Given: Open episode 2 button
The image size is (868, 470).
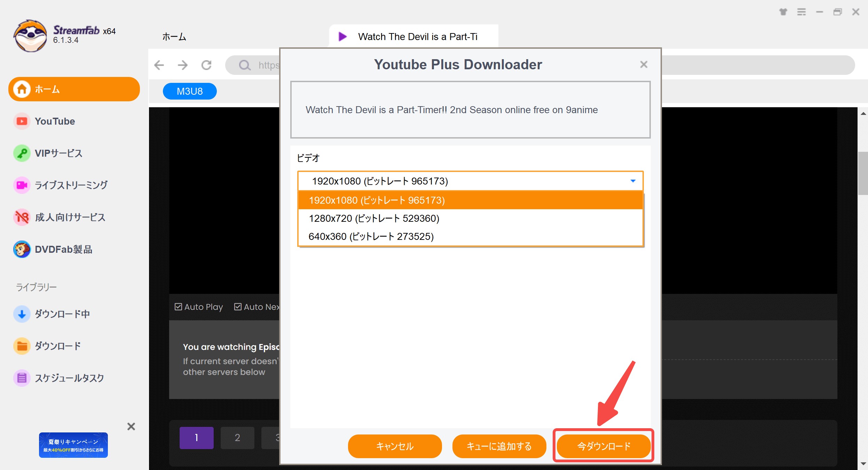Looking at the screenshot, I should pos(237,438).
